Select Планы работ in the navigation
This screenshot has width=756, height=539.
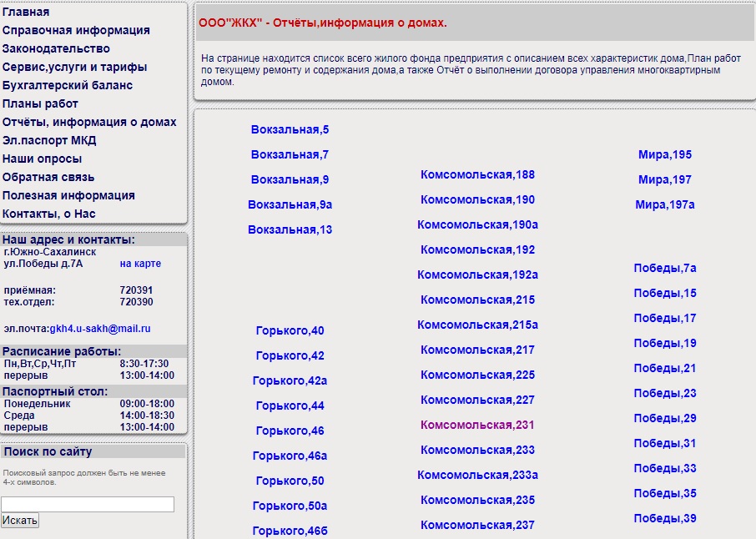[40, 104]
